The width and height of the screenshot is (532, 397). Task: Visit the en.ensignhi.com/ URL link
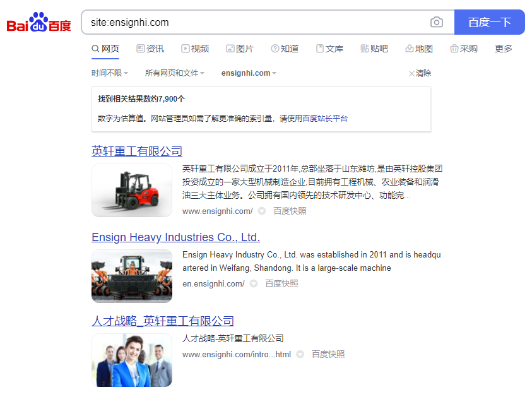(x=213, y=283)
